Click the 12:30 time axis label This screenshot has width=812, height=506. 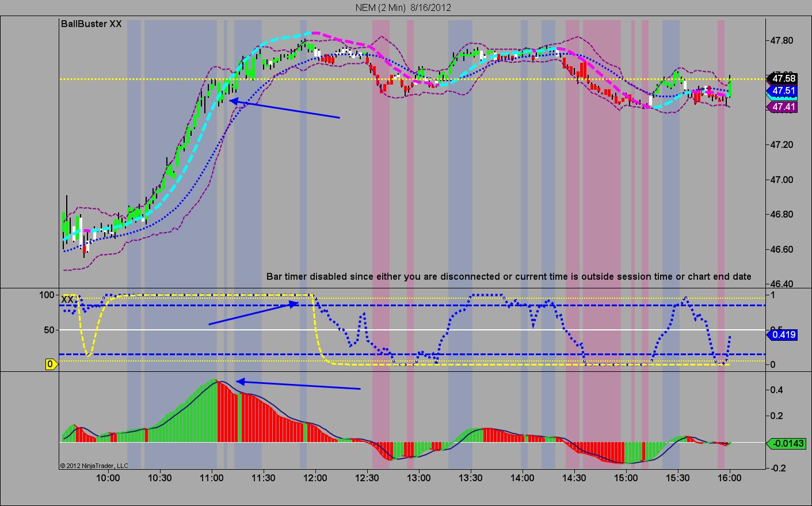click(x=367, y=478)
